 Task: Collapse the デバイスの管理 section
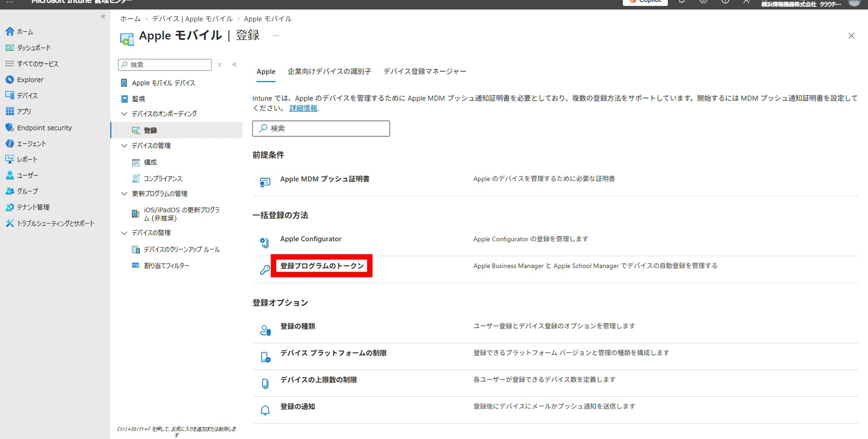(x=124, y=146)
